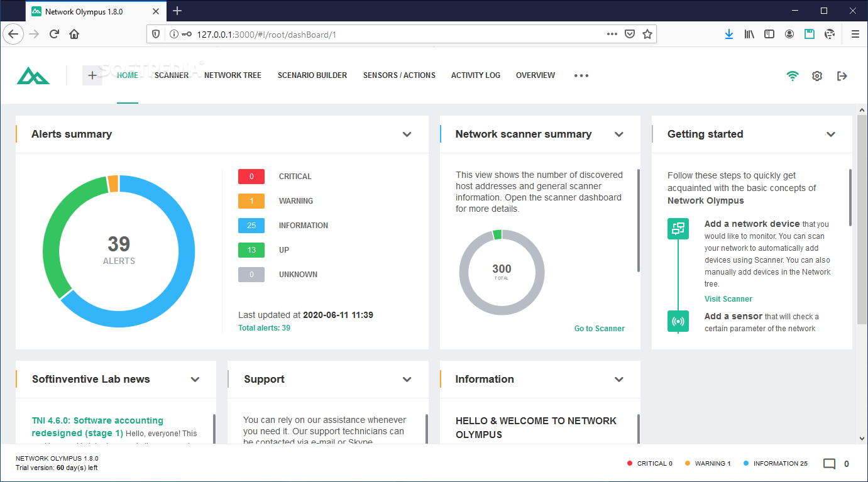Collapse the Network scanner summary panel

click(619, 134)
